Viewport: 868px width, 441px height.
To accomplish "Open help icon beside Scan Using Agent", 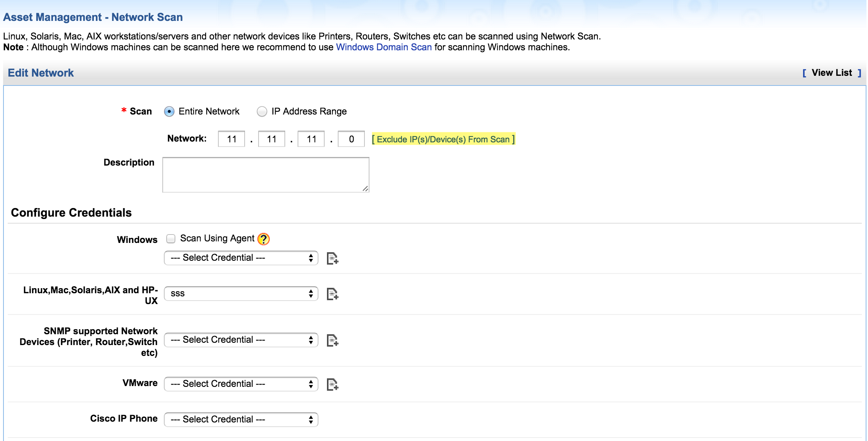I will pos(264,239).
